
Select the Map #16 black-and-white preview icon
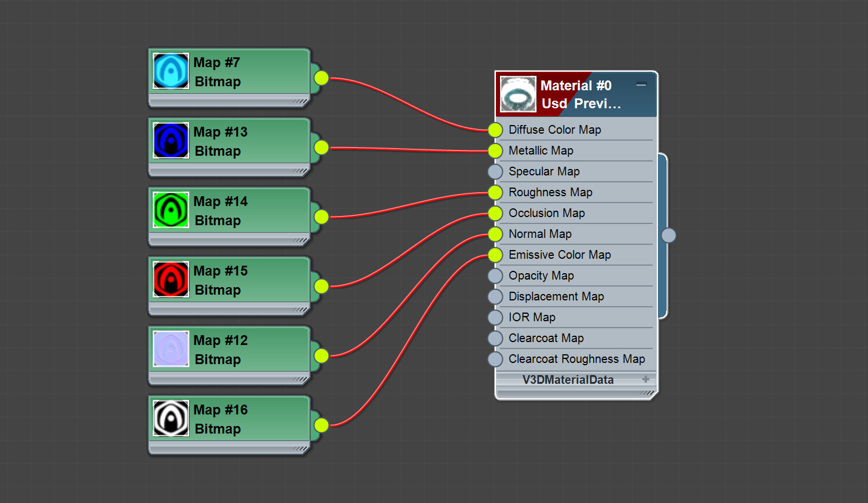pos(171,418)
